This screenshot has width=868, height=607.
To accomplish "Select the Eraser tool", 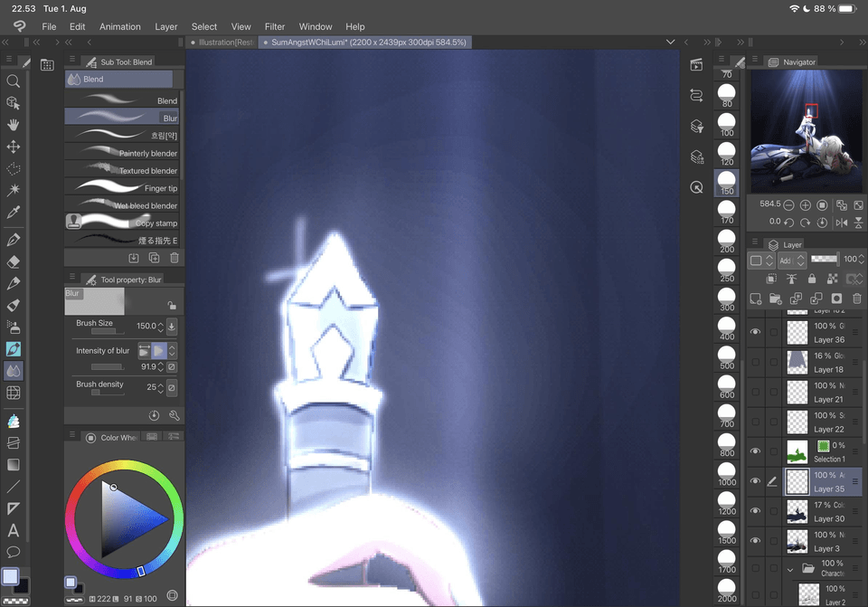I will tap(14, 262).
